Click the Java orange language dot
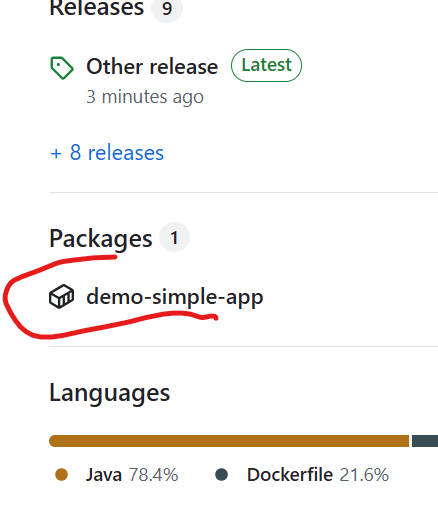The height and width of the screenshot is (515, 438). click(x=62, y=474)
